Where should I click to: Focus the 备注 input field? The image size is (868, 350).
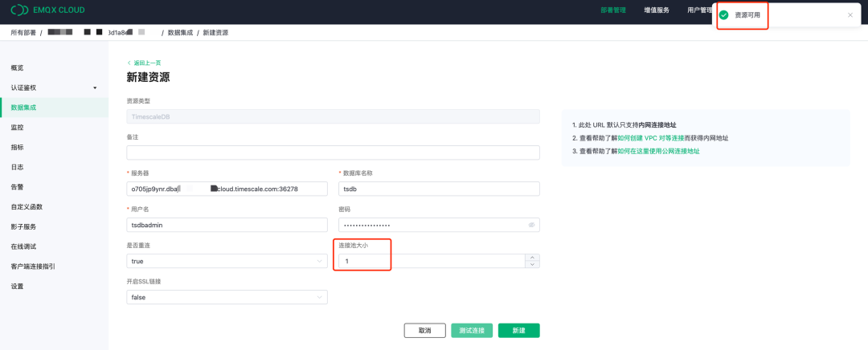[x=334, y=153]
